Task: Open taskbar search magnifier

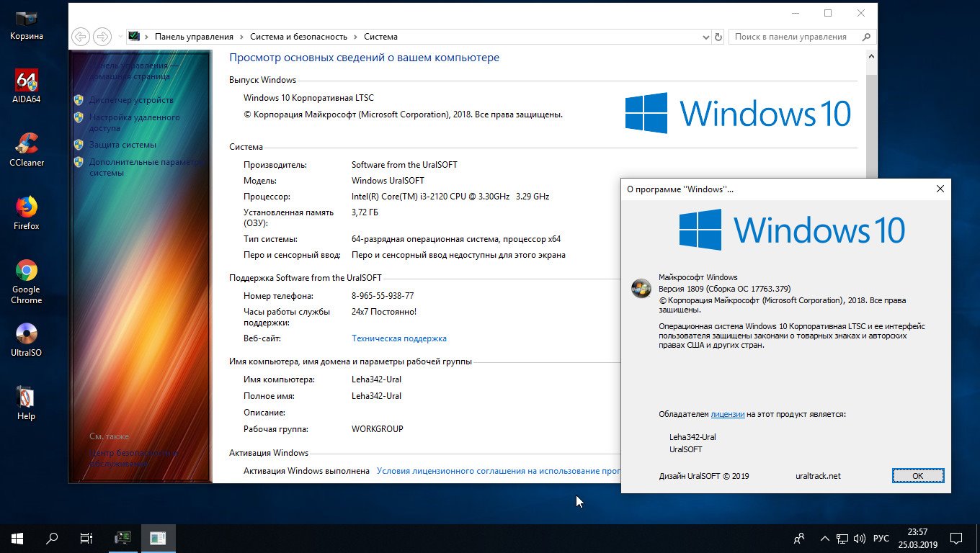Action: [52, 538]
